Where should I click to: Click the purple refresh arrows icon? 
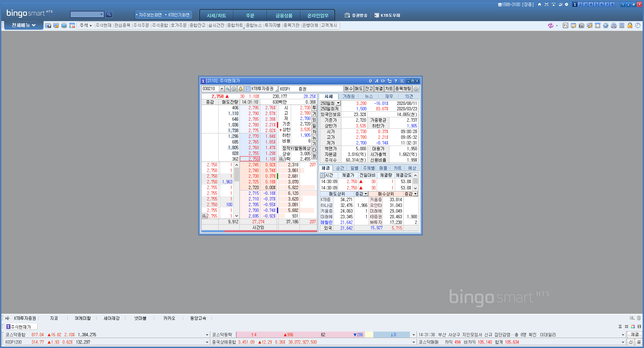550,25
